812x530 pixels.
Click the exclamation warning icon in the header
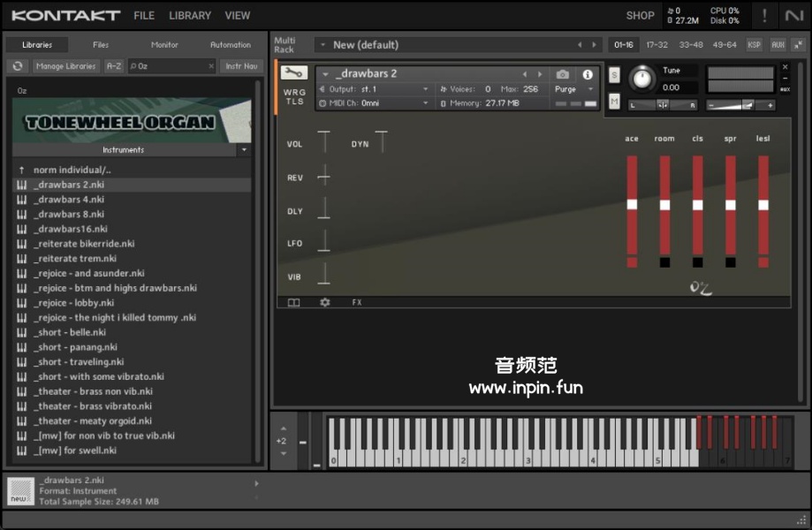764,16
